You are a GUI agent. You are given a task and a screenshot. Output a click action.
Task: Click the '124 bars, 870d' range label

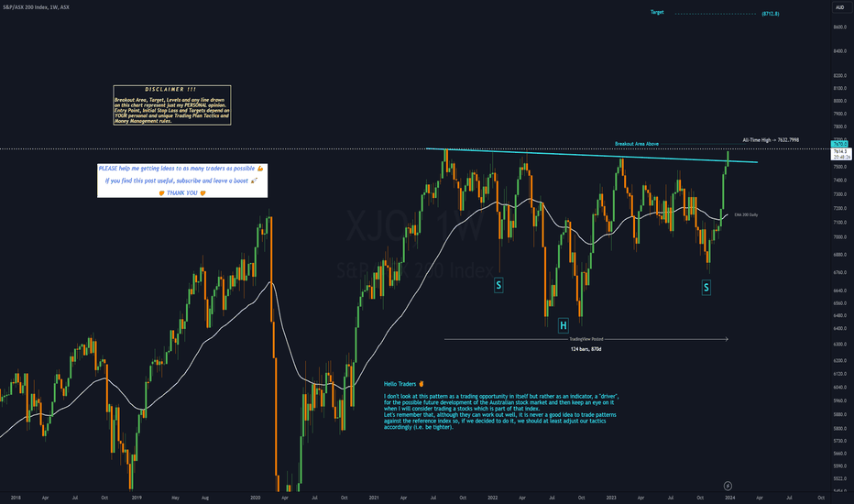point(586,349)
